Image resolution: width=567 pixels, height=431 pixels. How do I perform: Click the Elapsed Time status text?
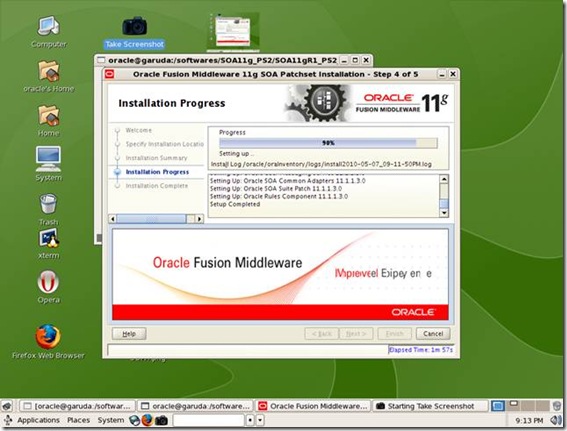point(421,350)
